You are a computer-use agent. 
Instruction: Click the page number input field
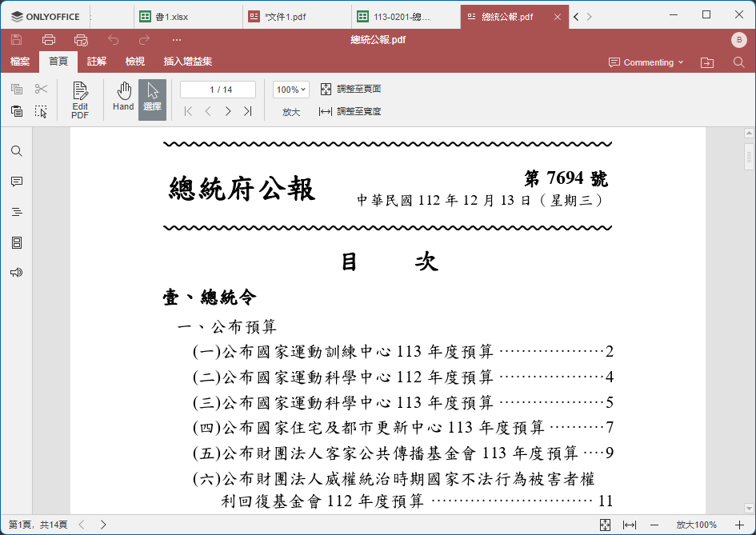tap(218, 90)
